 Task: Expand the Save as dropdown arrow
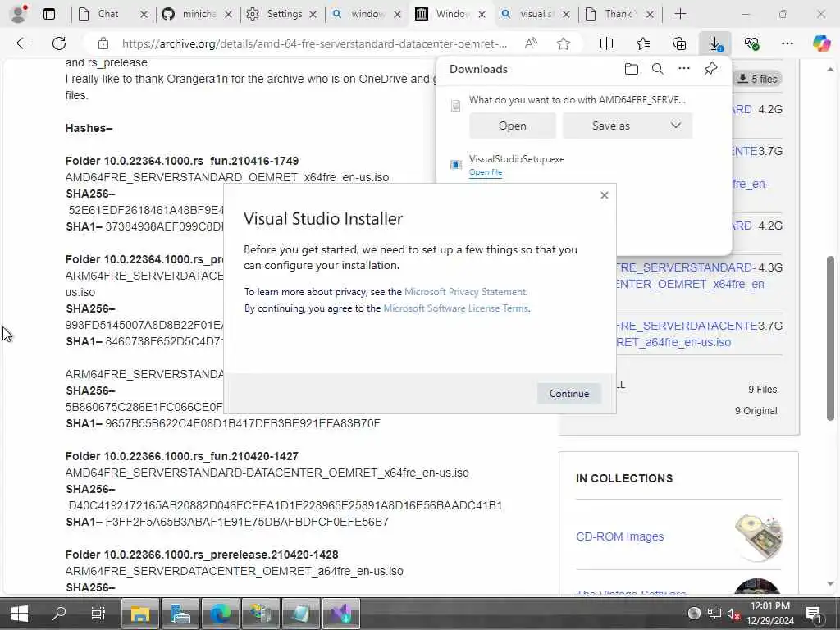(x=676, y=126)
